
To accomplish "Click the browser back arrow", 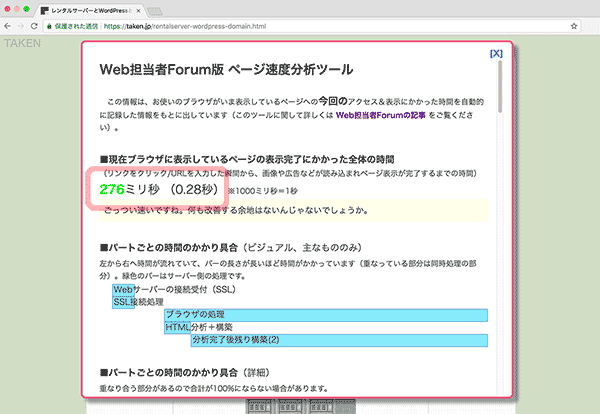I will point(7,26).
